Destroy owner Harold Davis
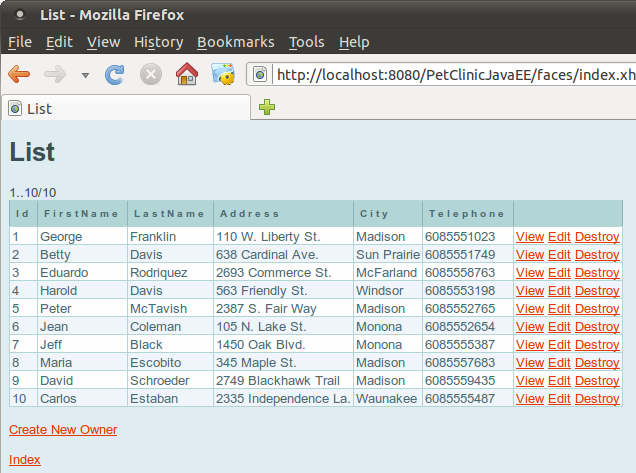Image resolution: width=636 pixels, height=473 pixels. pyautogui.click(x=597, y=290)
